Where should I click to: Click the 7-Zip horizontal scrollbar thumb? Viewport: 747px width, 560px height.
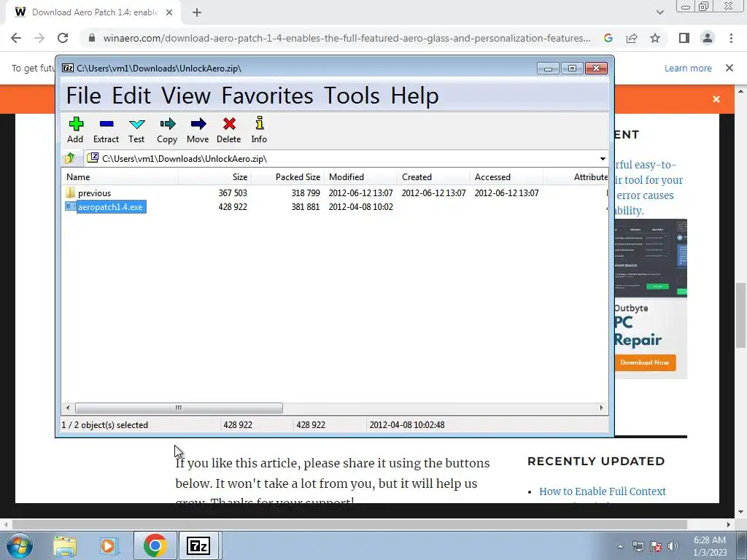pyautogui.click(x=179, y=408)
